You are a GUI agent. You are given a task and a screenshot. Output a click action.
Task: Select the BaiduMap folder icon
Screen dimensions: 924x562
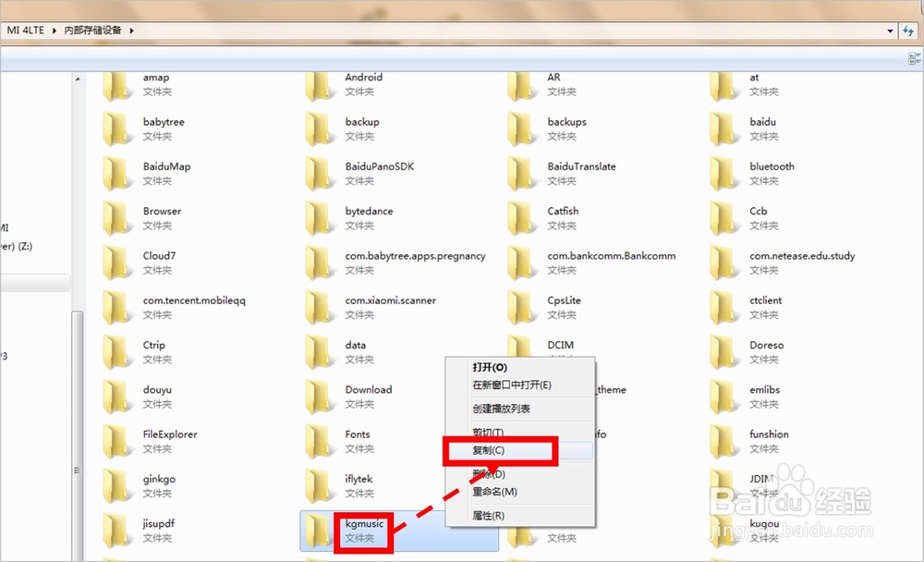click(116, 174)
